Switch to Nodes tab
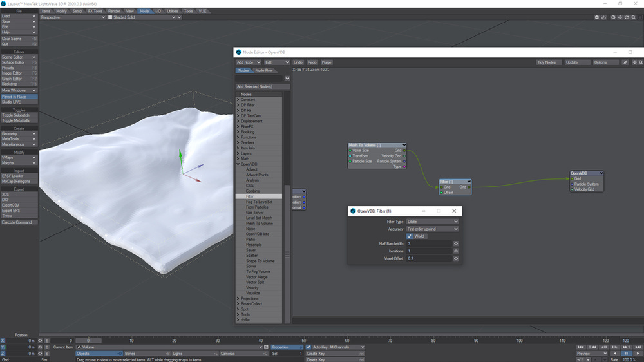The width and height of the screenshot is (644, 362). 243,70
